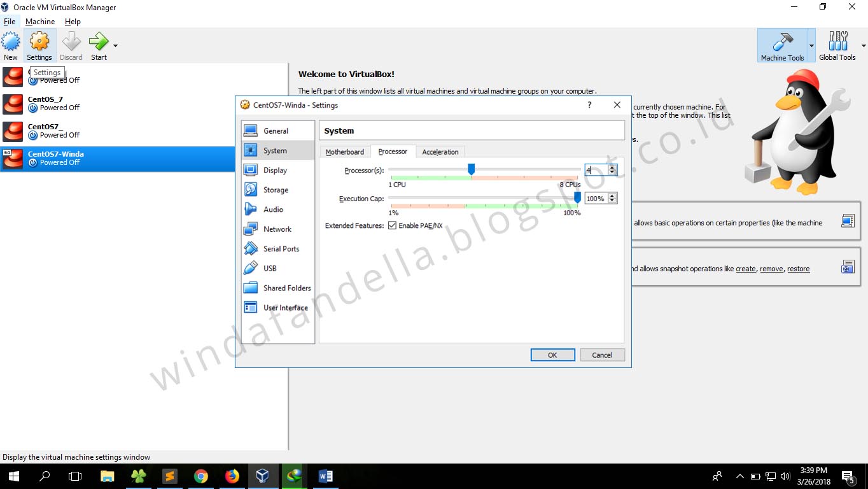Image resolution: width=868 pixels, height=489 pixels.
Task: Click the Processor(s) slider handle
Action: point(472,169)
